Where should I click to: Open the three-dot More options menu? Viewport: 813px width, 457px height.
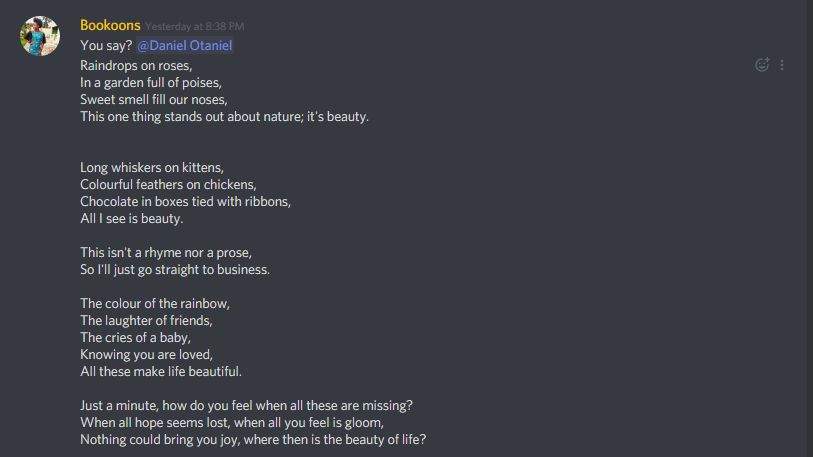(782, 65)
